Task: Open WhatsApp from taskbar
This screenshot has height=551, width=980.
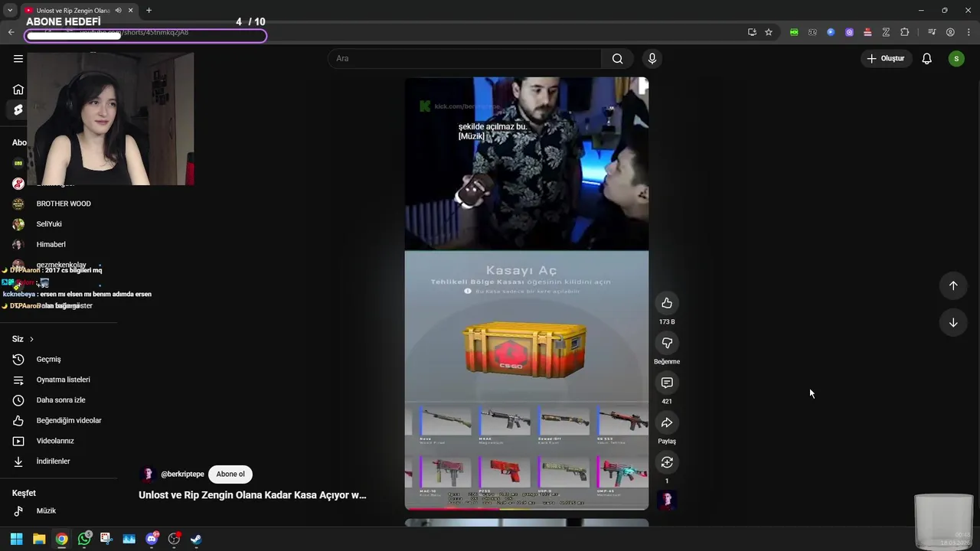Action: pyautogui.click(x=84, y=539)
